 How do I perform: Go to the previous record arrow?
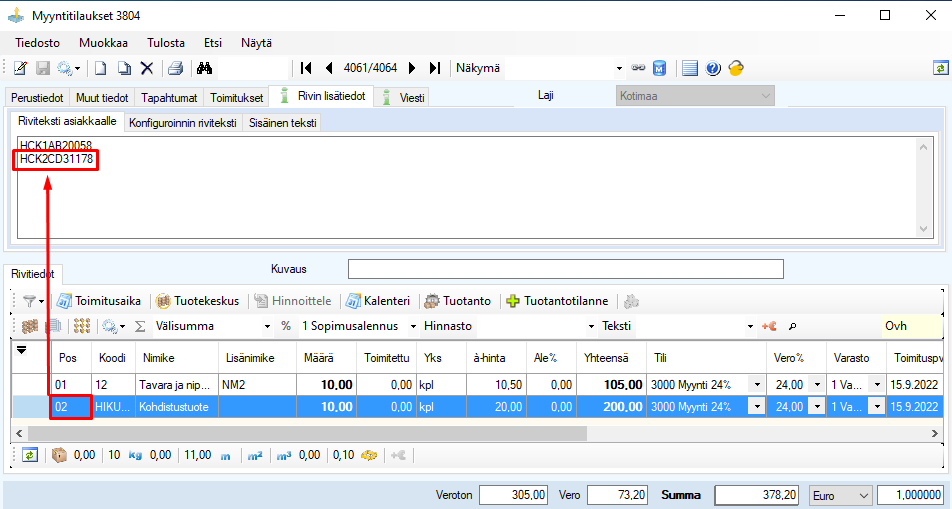(x=329, y=68)
